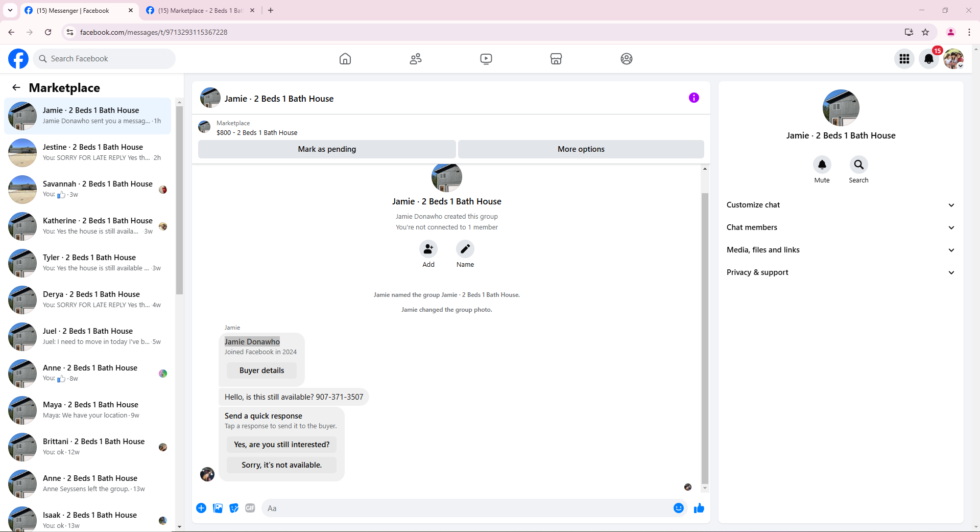Open the Tyler 2 Beds 1 Bath House chat
This screenshot has width=980, height=532.
(x=88, y=263)
